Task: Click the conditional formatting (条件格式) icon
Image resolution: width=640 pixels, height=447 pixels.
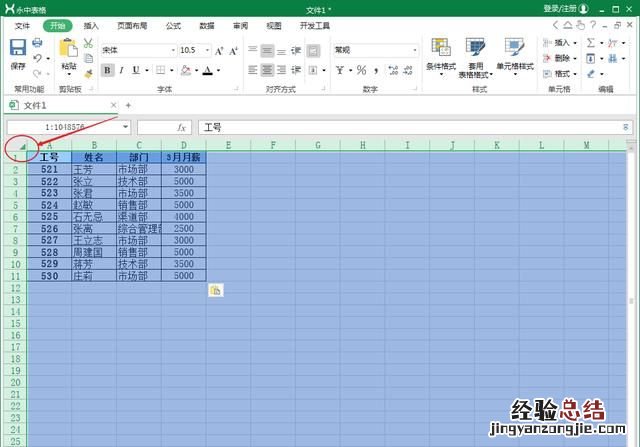Action: [x=440, y=48]
